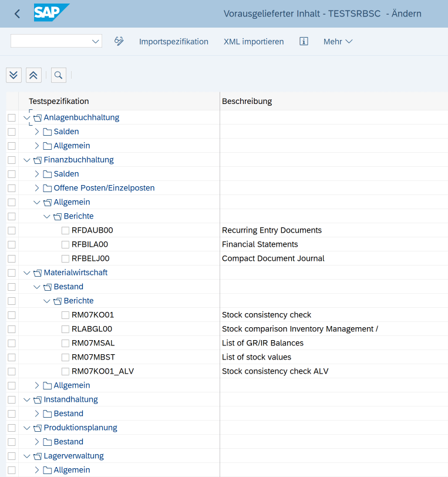Collapse the Finanzbuchhaltung node
Viewport: 448px width, 477px height.
click(27, 160)
